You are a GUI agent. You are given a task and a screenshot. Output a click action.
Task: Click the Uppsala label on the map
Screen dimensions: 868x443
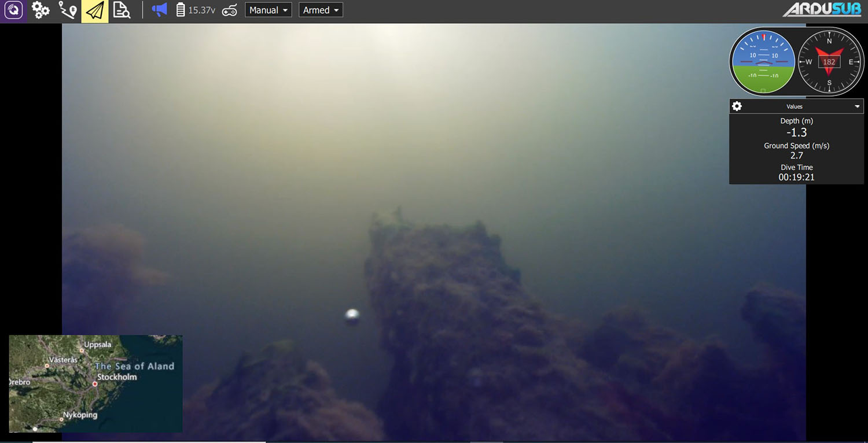point(97,345)
